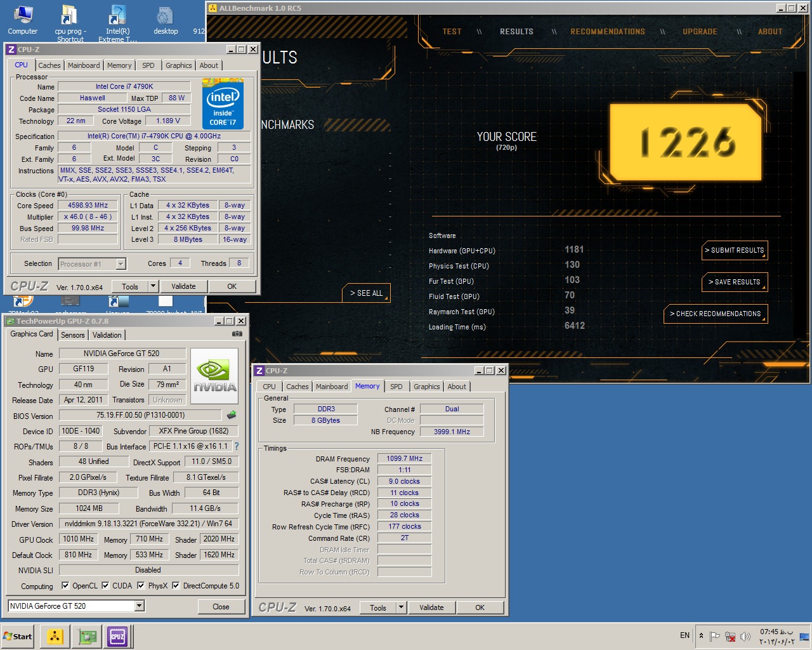
Task: Open the Sensors tab in GPU-Z
Action: pyautogui.click(x=73, y=335)
